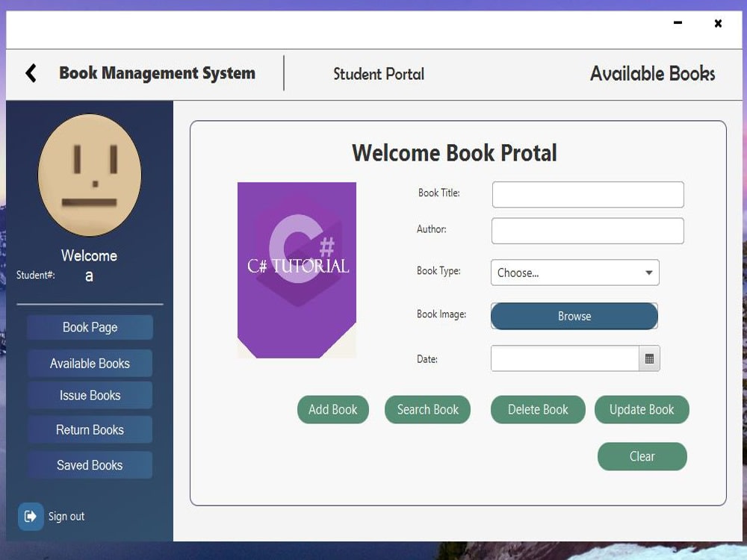Open Issue Books in the sidebar

click(x=90, y=395)
